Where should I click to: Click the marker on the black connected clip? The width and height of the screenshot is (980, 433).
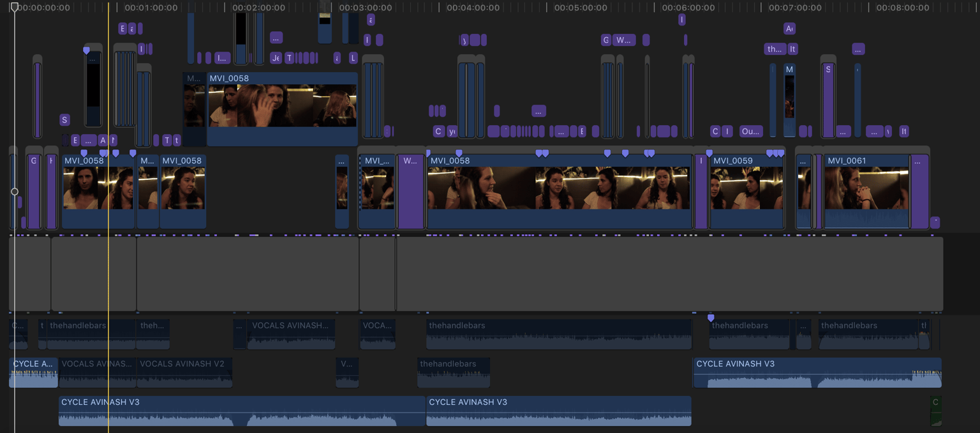[x=86, y=50]
